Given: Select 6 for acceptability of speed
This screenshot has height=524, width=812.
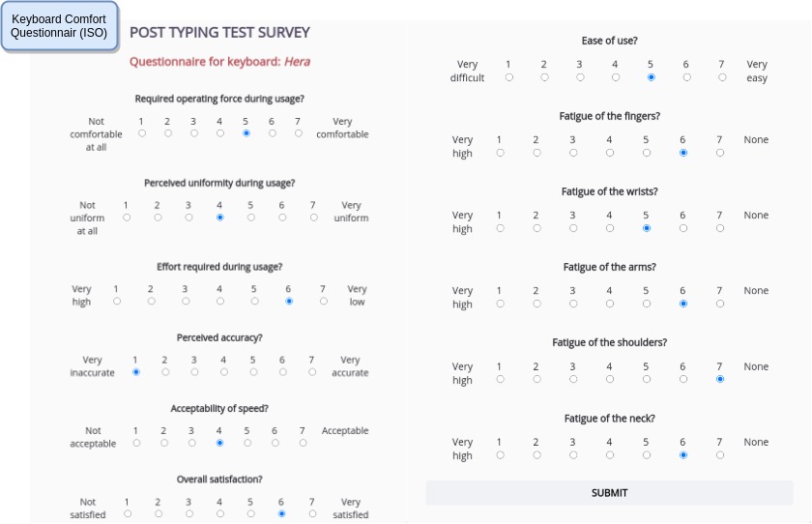Looking at the screenshot, I should (x=275, y=443).
